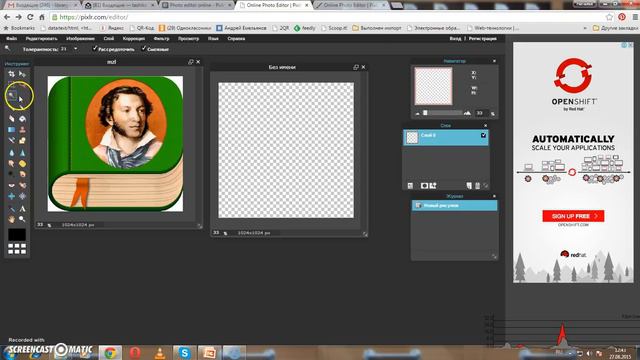640x360 pixels.
Task: Select the Magic Wand tool
Action: (x=12, y=95)
